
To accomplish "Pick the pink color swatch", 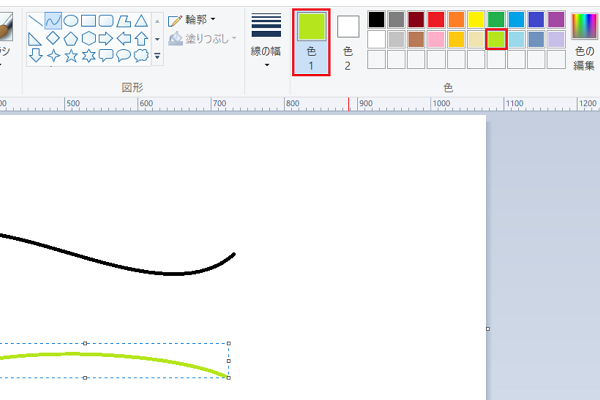I will (436, 39).
